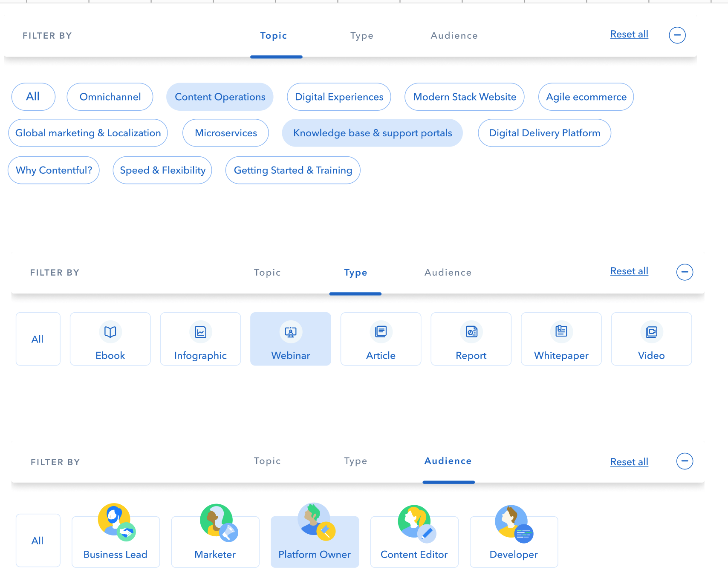Open the active Topic tab in first panel
728x587 pixels.
[x=274, y=36]
